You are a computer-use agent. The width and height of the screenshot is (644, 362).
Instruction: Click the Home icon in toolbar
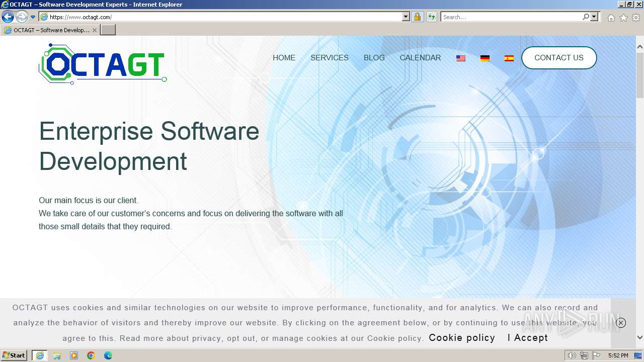coord(611,18)
